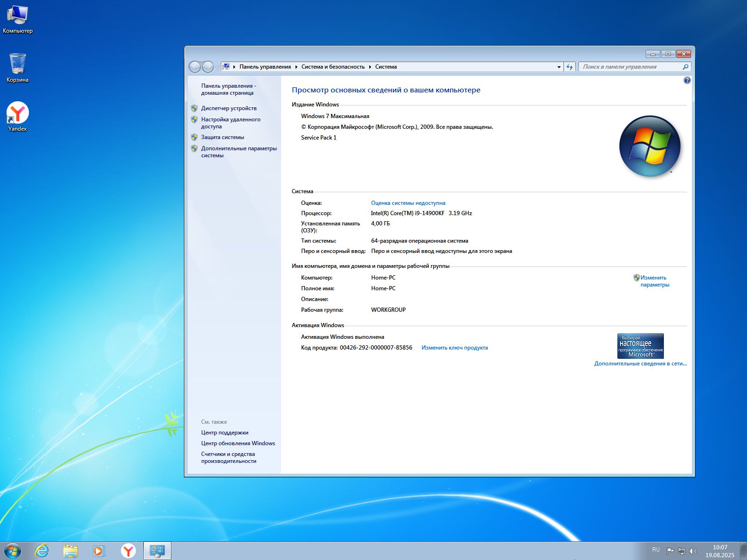Select the Windows 7 Максимальная text
This screenshot has height=560, width=747.
[335, 116]
